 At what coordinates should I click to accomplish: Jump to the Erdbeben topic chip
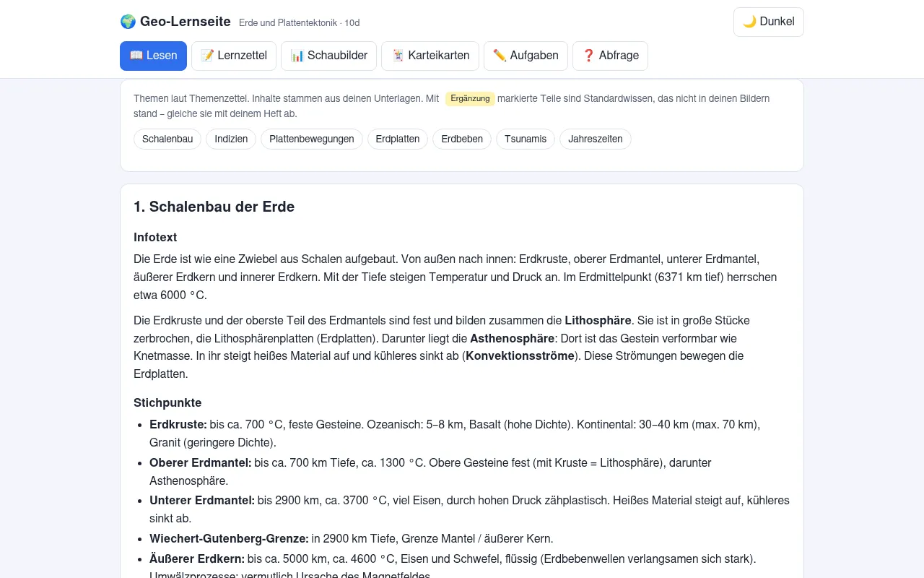[x=462, y=139]
